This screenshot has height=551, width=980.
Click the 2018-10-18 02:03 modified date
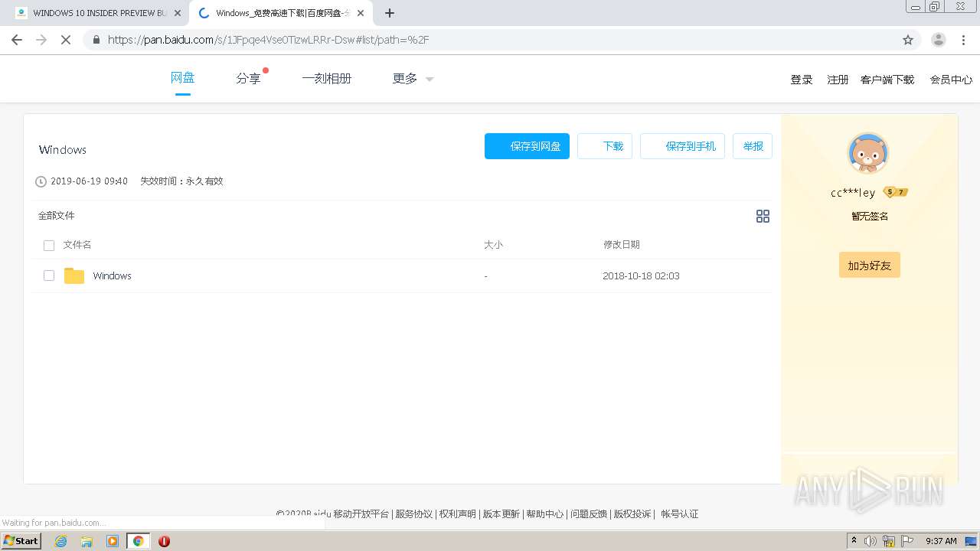click(641, 275)
